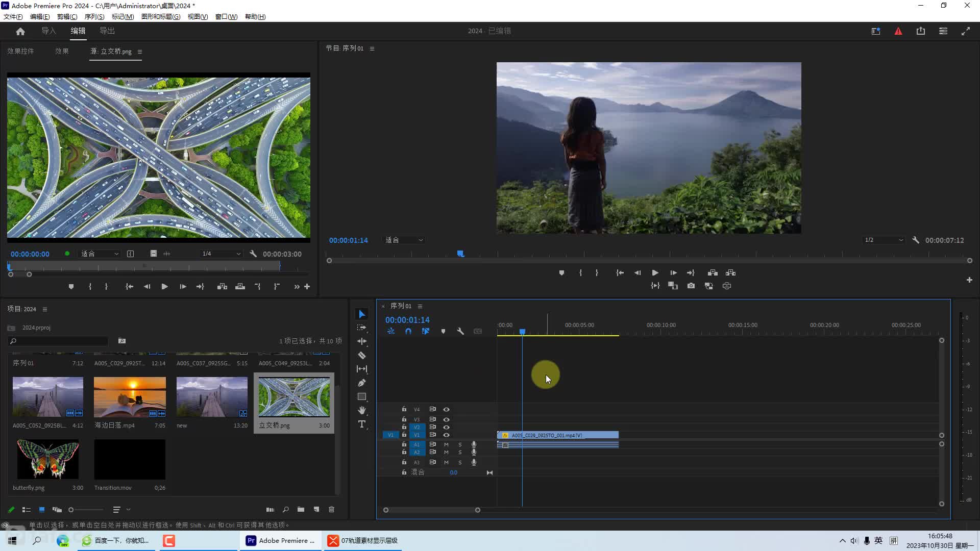Image resolution: width=980 pixels, height=551 pixels.
Task: Play in Source monitor
Action: [x=164, y=287]
